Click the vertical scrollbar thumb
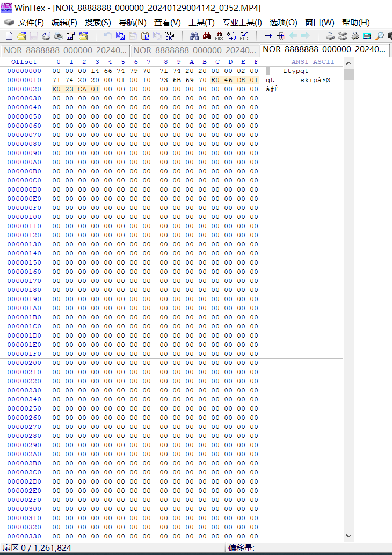The width and height of the screenshot is (392, 555). point(349,74)
